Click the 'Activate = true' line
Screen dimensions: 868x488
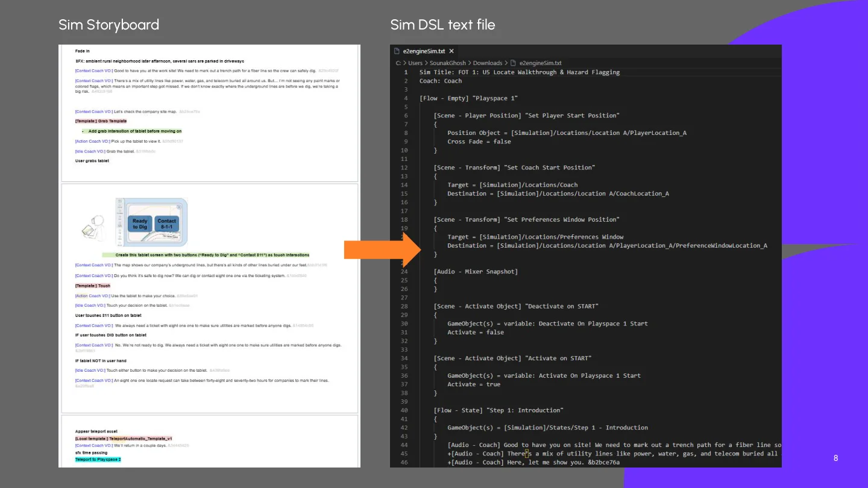[x=474, y=384]
